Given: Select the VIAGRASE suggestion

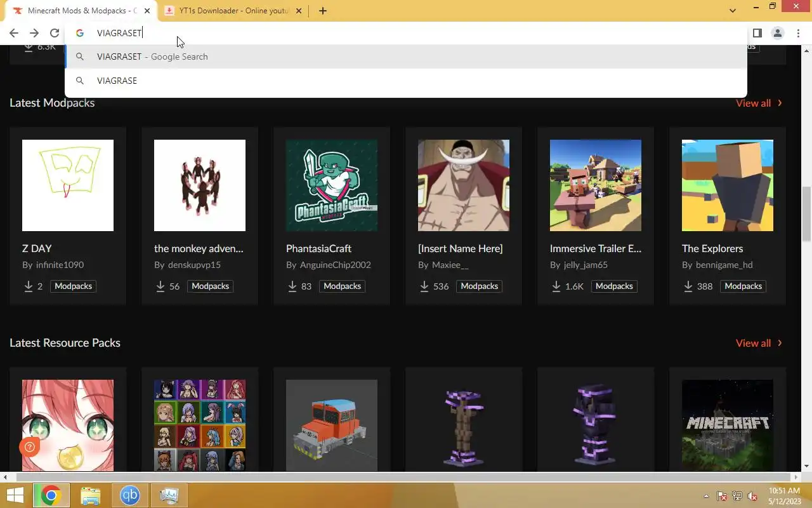Looking at the screenshot, I should [x=406, y=81].
